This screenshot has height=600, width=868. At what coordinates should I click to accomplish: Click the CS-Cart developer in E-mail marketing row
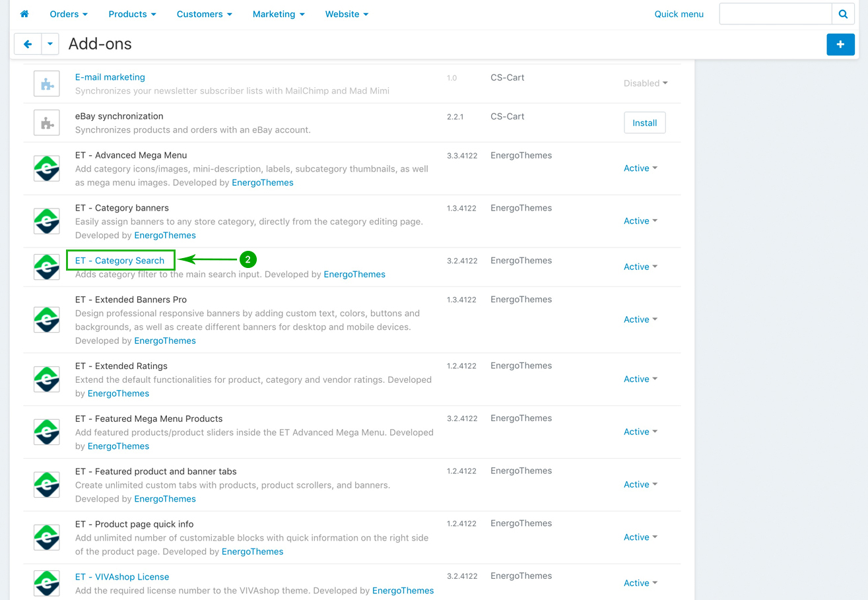click(508, 77)
